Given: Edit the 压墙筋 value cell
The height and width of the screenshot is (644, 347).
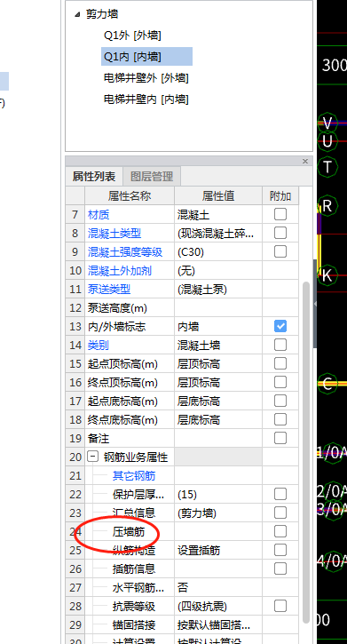Looking at the screenshot, I should tap(218, 532).
